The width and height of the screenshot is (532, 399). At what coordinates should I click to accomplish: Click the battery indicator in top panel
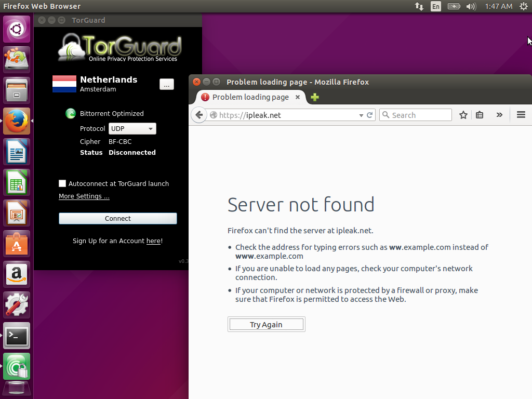click(454, 6)
